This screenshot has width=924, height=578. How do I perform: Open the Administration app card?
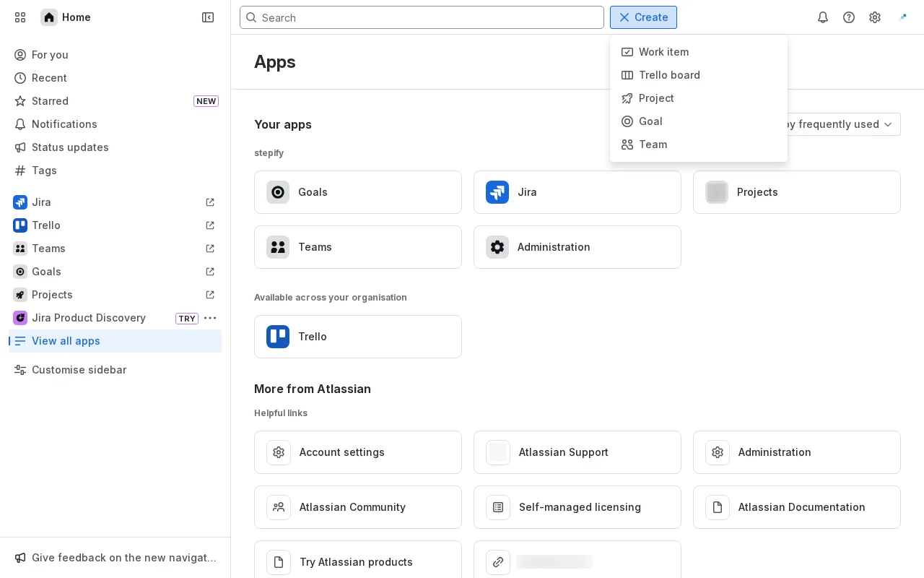click(x=577, y=247)
